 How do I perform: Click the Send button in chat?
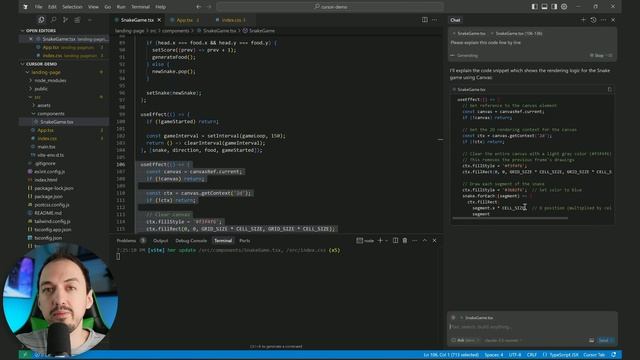[x=606, y=340]
